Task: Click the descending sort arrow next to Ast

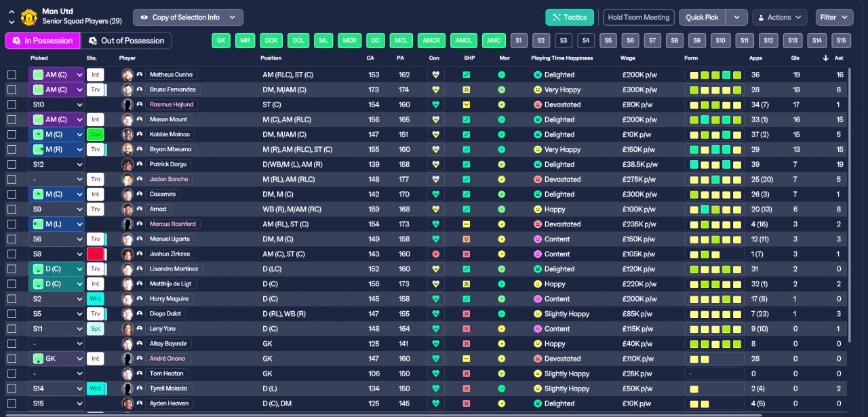Action: tap(825, 58)
